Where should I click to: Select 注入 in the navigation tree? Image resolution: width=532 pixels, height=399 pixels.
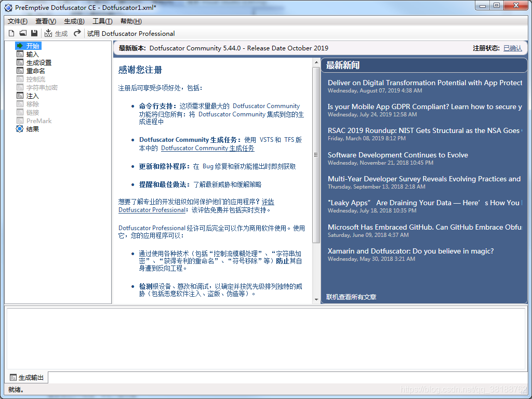(33, 96)
